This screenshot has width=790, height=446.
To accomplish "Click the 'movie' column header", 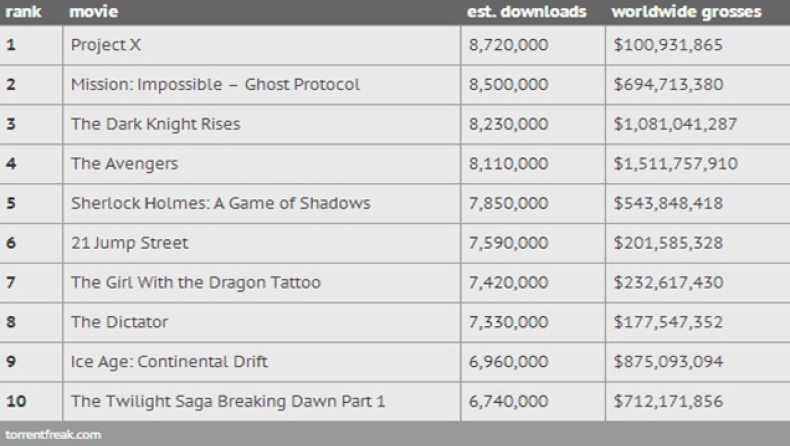I will (93, 12).
